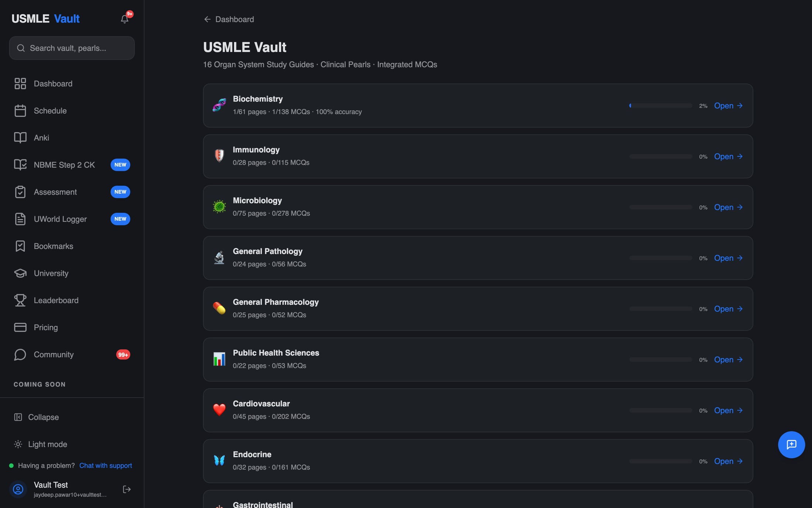Click the General Pathology microscope icon
The width and height of the screenshot is (812, 508).
[219, 258]
